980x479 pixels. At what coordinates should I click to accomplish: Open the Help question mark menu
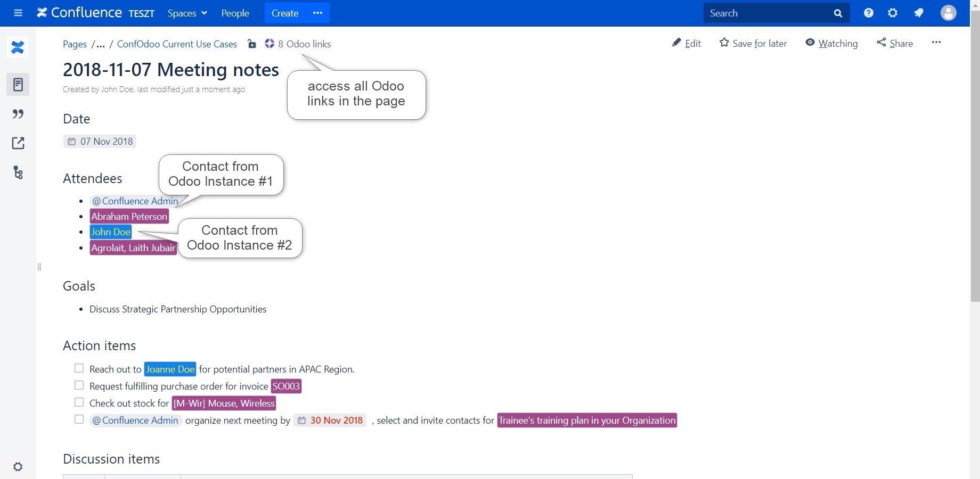point(869,13)
